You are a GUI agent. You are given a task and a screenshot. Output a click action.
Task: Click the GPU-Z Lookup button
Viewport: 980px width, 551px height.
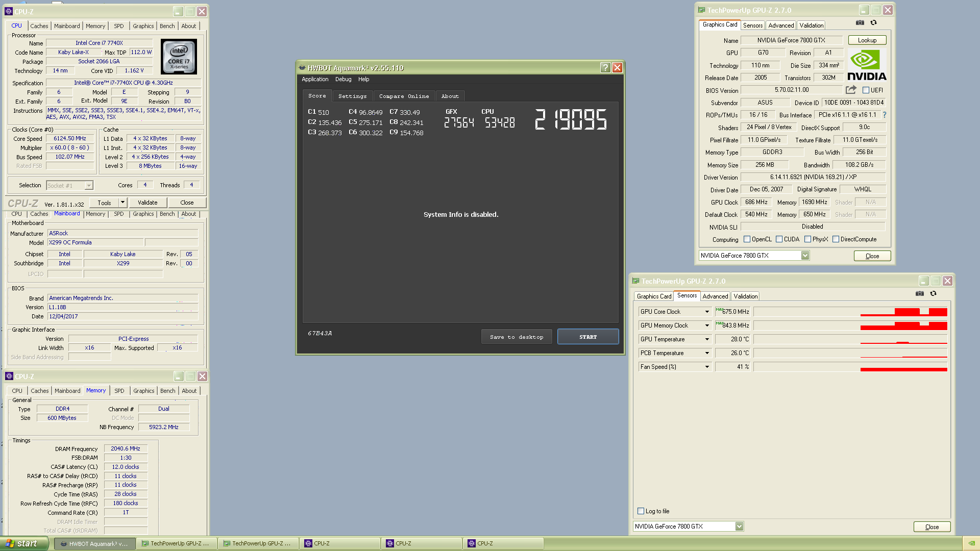(867, 40)
